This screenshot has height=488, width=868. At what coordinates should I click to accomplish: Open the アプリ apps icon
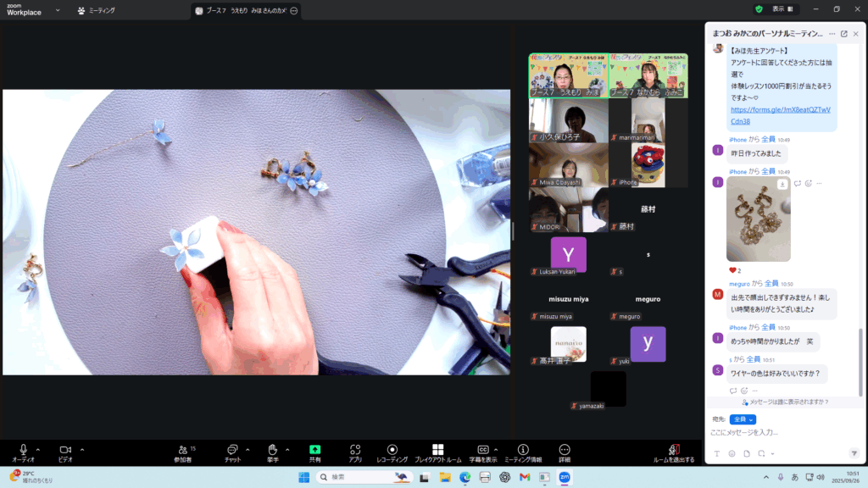[355, 452]
